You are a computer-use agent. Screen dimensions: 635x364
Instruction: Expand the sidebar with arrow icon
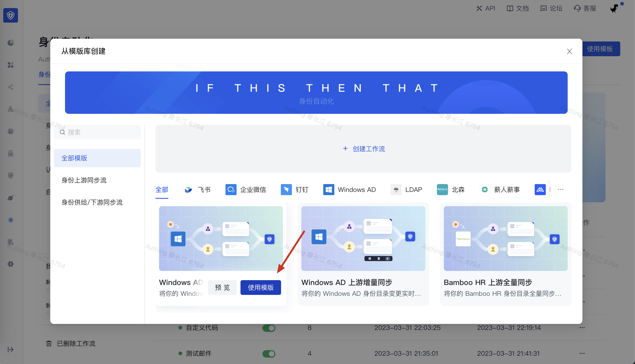coord(11,349)
